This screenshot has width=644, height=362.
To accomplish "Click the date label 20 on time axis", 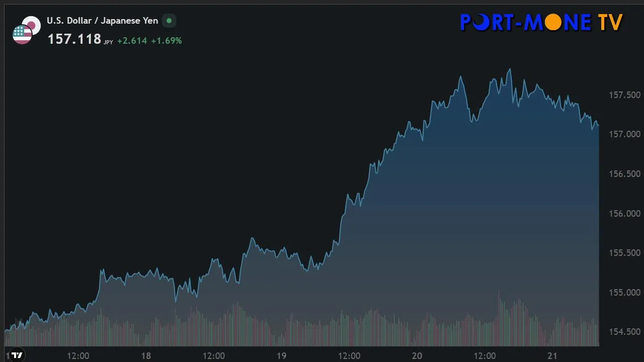I will tap(417, 356).
